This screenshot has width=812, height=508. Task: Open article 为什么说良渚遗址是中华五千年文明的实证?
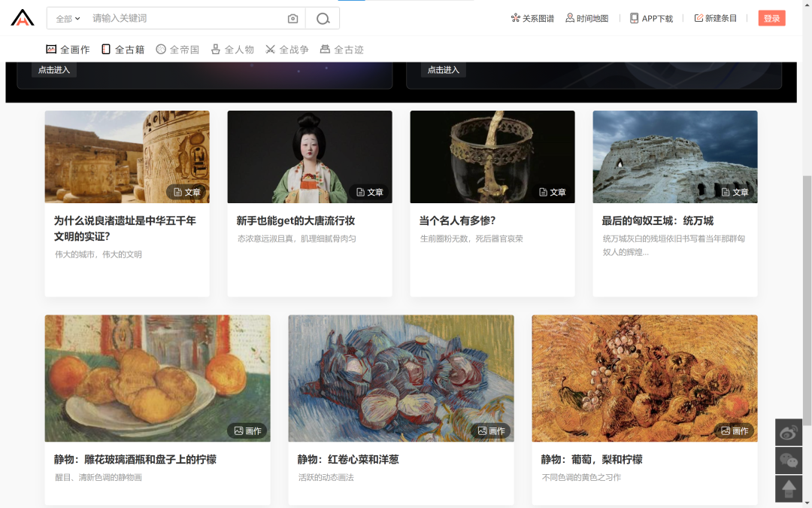coord(125,228)
